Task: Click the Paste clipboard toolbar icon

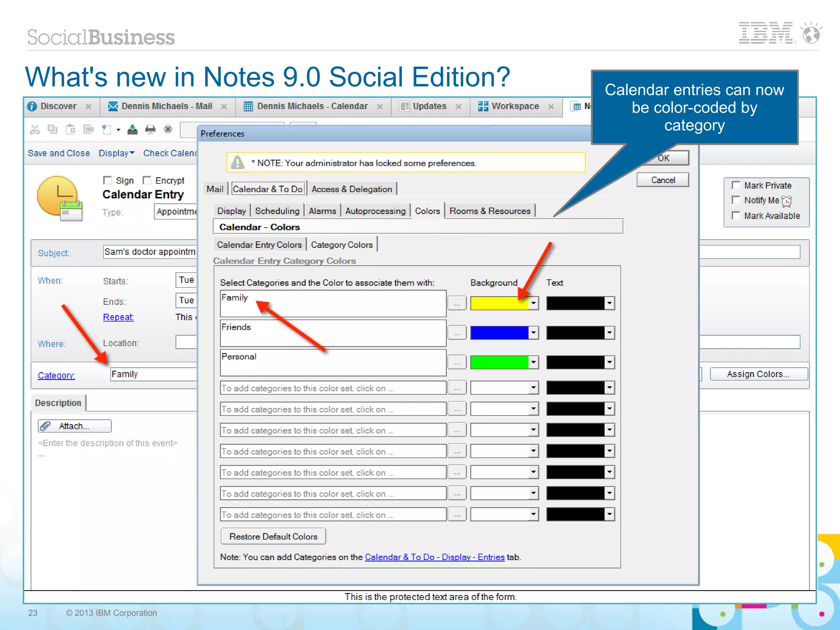Action: click(x=71, y=130)
